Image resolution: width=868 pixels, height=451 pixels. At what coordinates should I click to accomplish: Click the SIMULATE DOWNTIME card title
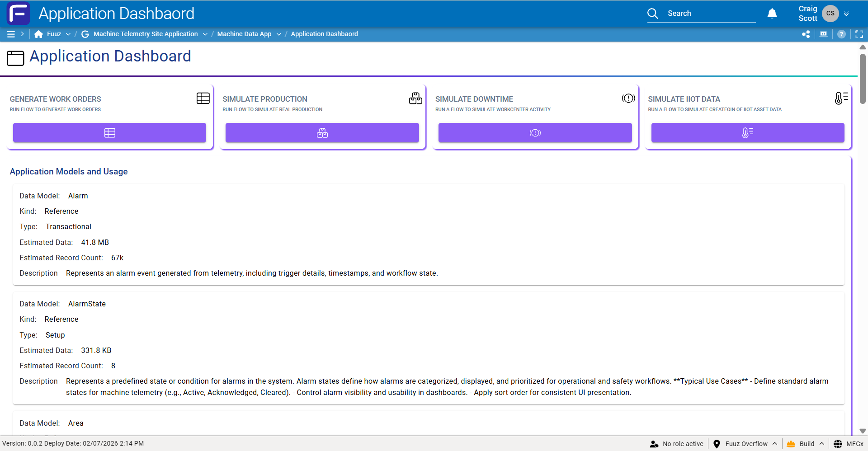[x=474, y=99]
